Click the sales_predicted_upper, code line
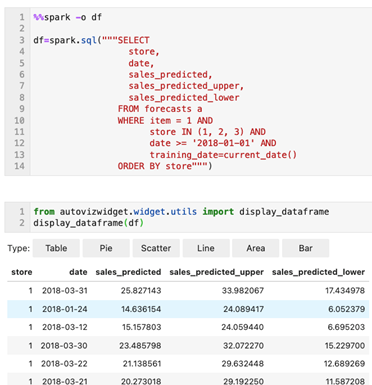 point(186,86)
